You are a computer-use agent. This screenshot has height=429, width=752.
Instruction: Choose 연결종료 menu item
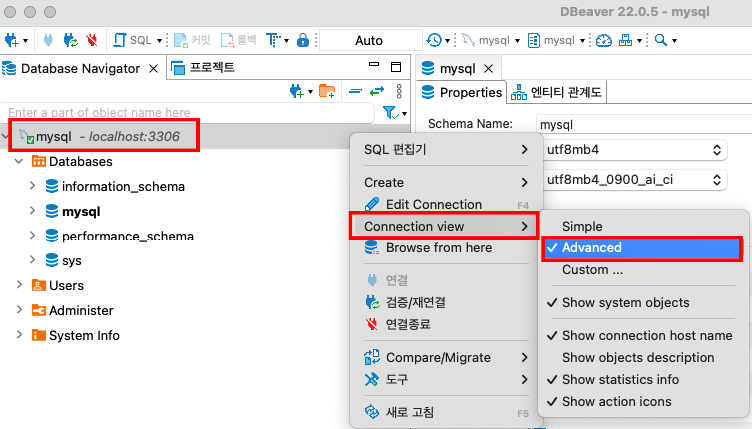coord(446,324)
